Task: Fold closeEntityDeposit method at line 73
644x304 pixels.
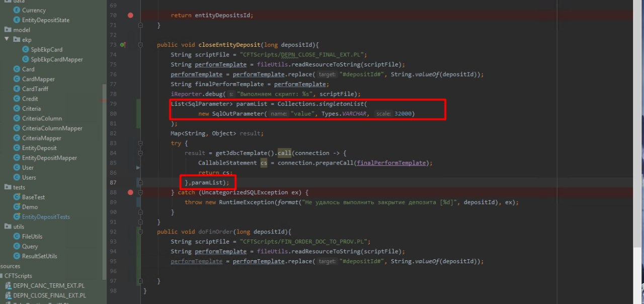Action: (140, 45)
